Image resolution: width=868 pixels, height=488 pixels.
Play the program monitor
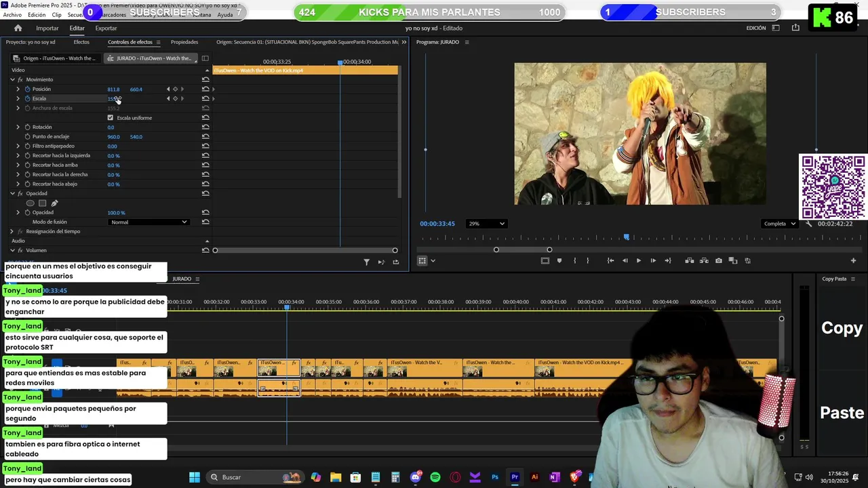[639, 260]
